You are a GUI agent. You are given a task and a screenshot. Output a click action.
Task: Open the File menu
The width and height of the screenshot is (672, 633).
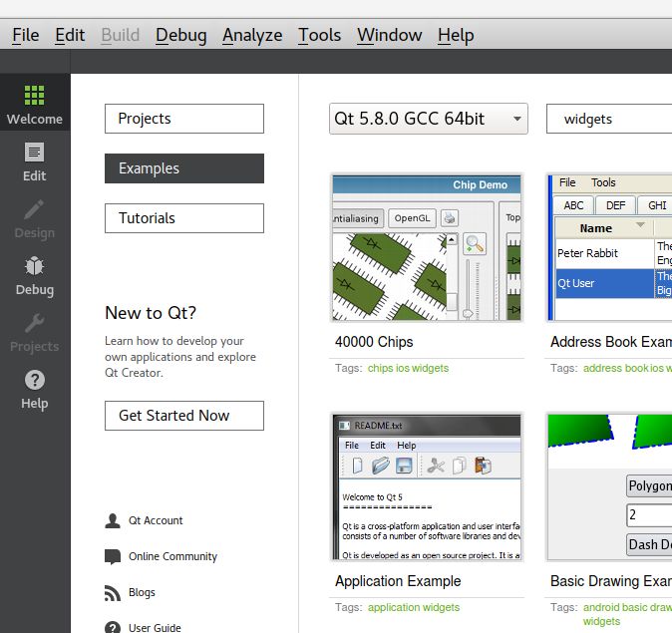(x=25, y=35)
